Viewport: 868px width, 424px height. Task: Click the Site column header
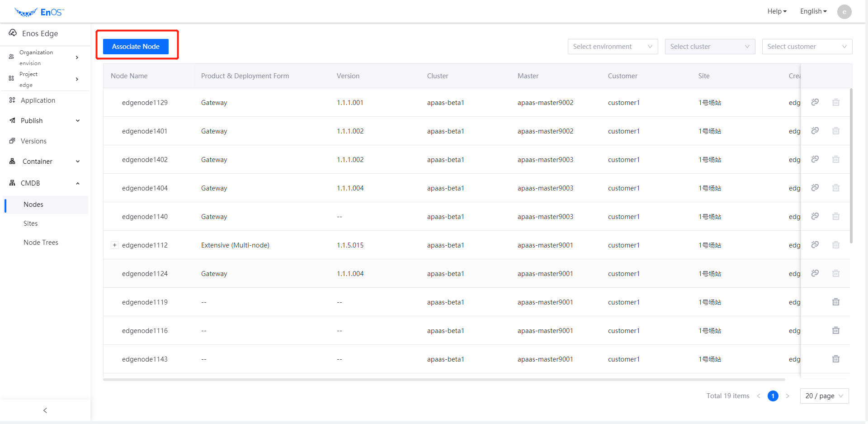704,76
